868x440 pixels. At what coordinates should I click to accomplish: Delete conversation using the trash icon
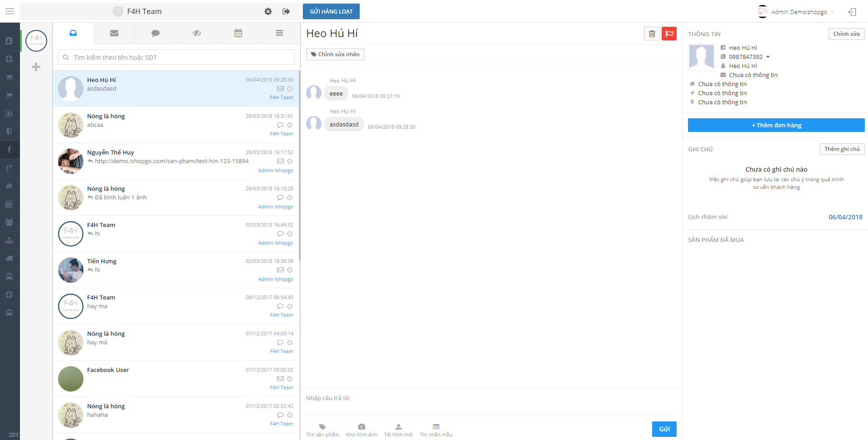[x=652, y=34]
